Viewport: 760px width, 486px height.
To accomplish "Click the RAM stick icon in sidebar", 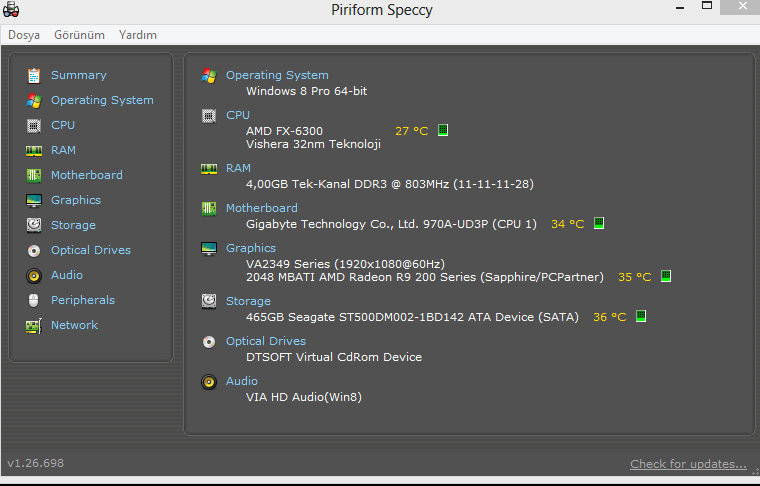I will pos(33,151).
